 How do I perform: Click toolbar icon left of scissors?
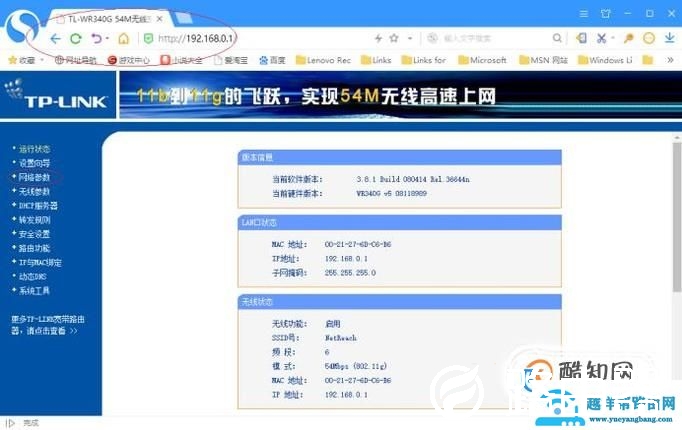pyautogui.click(x=581, y=38)
